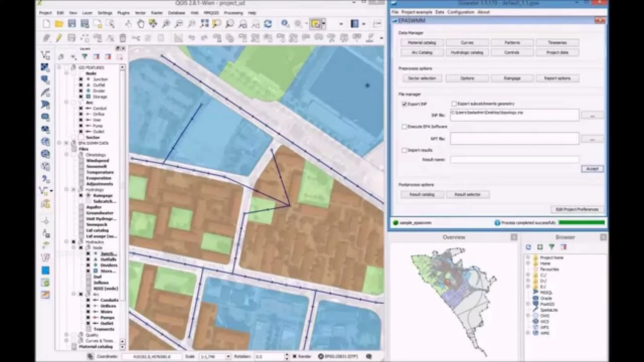Enable Export subcatchments geometry
Screen dimensions: 644x362
pos(454,104)
